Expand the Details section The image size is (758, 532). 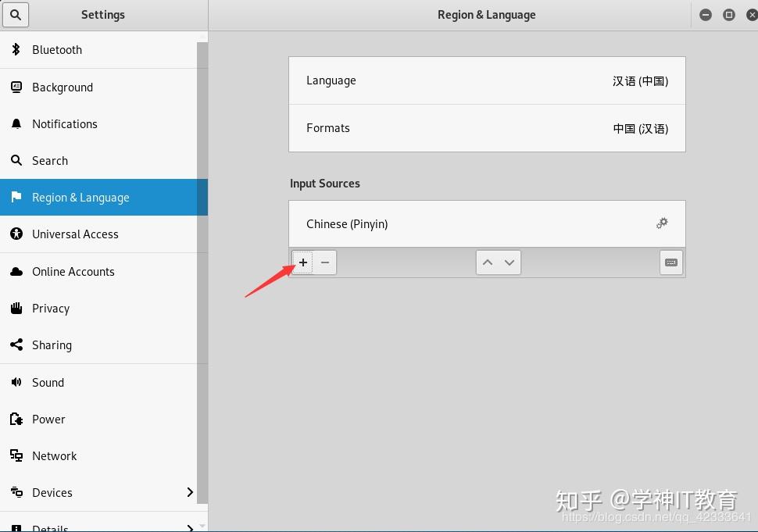point(188,527)
